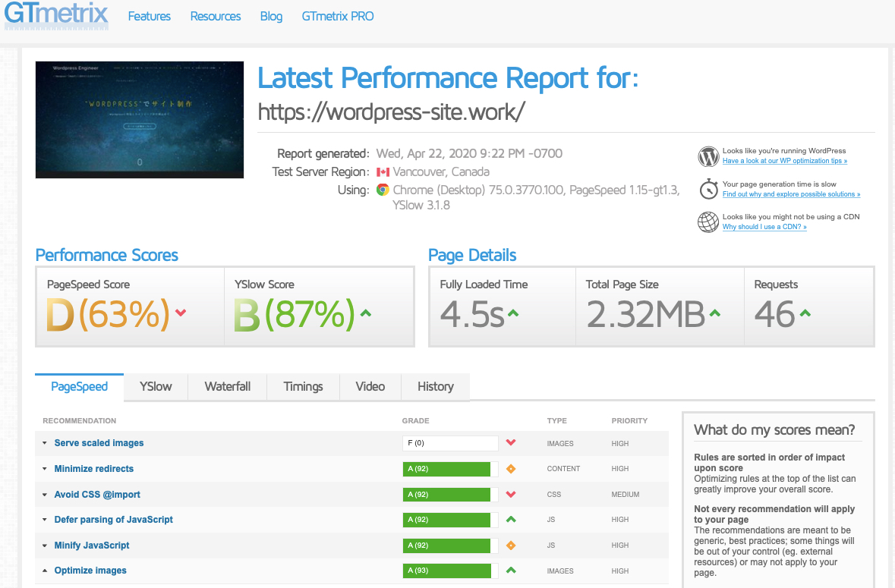The width and height of the screenshot is (895, 588).
Task: Click the website screenshot thumbnail
Action: click(139, 120)
